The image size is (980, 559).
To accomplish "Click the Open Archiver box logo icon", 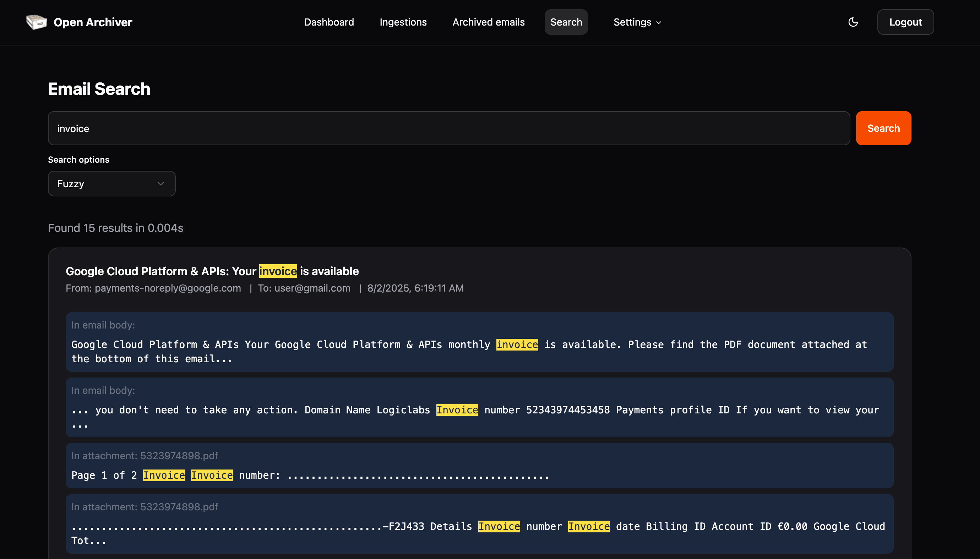I will point(36,22).
